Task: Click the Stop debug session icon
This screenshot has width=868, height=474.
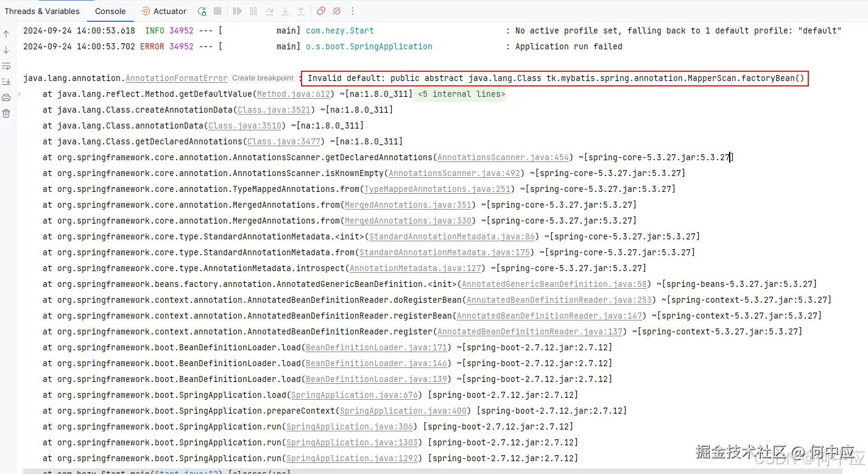Action: pyautogui.click(x=218, y=11)
